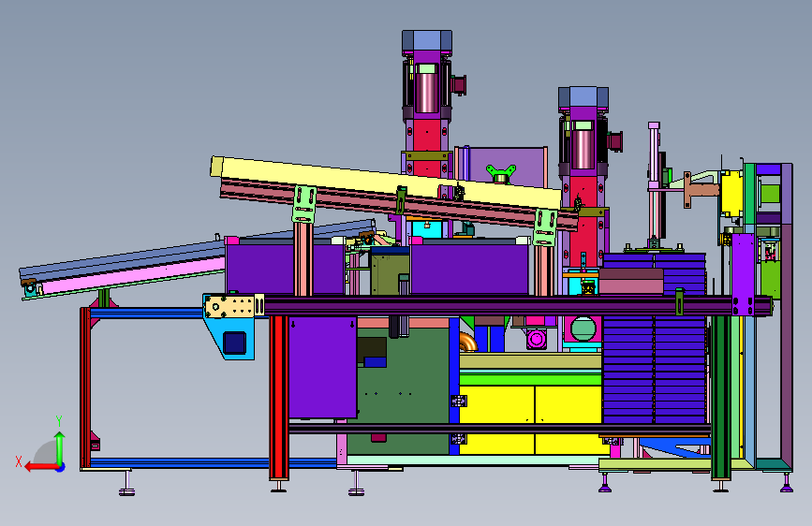
Task: Click the blue Z axis dot on the triad
Action: point(61,467)
